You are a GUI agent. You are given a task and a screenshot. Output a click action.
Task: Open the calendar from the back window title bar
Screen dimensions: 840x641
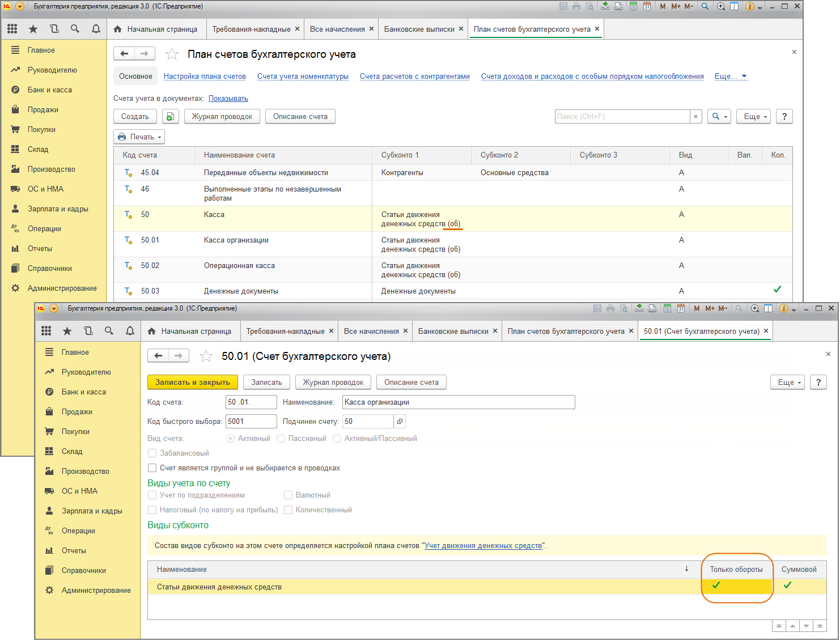click(647, 6)
